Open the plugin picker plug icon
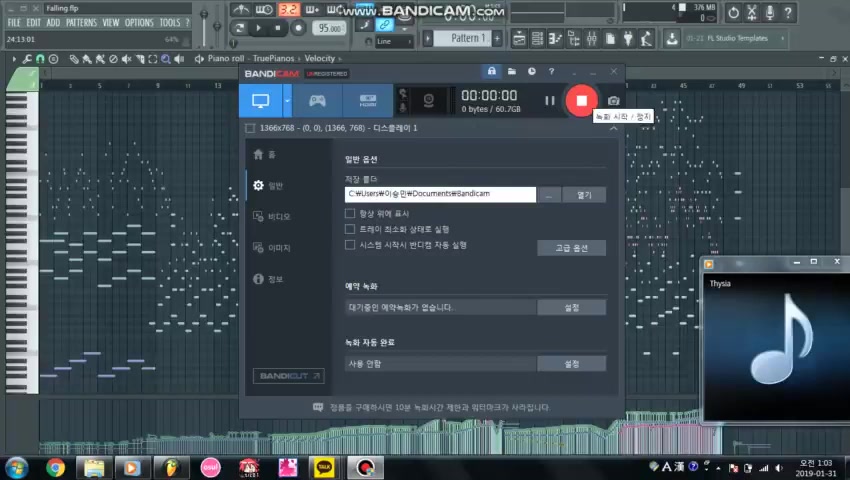 (x=628, y=39)
